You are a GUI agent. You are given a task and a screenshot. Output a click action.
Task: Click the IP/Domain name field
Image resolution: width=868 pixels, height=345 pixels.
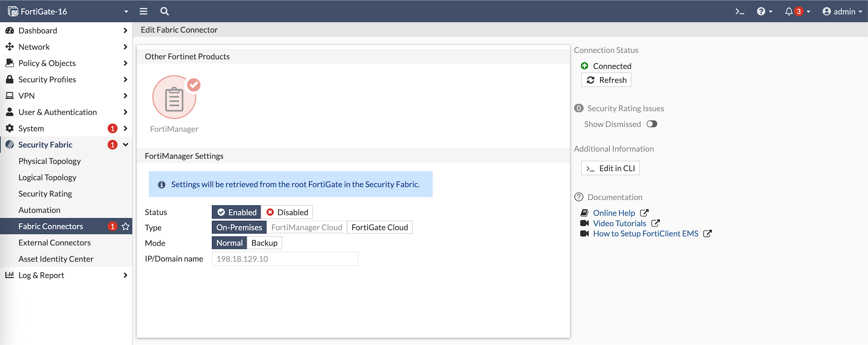285,259
